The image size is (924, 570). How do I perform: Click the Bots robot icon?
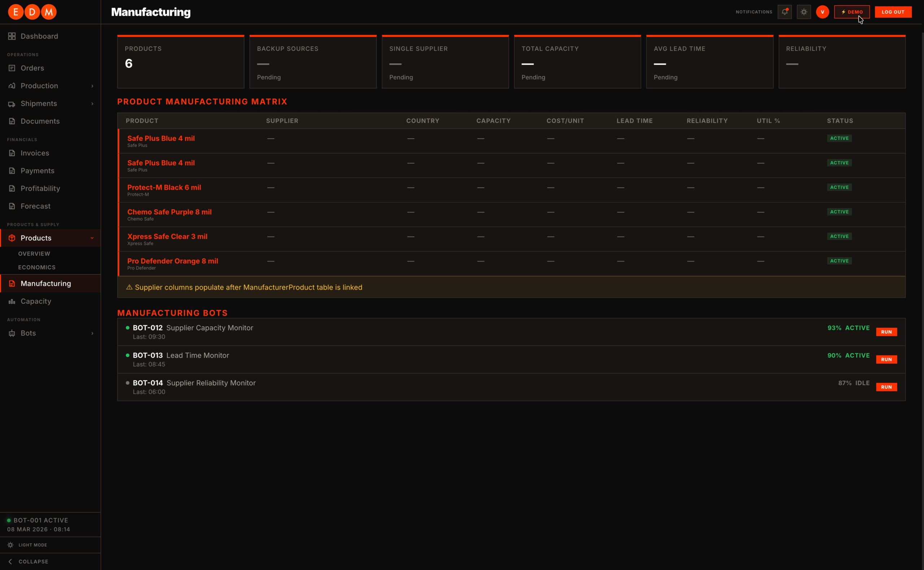point(12,333)
